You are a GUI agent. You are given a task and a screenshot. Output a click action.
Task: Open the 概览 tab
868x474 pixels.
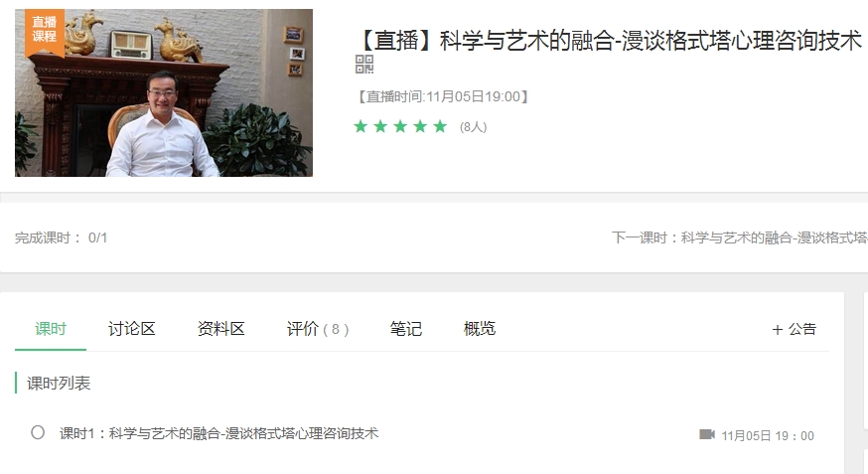click(x=480, y=329)
